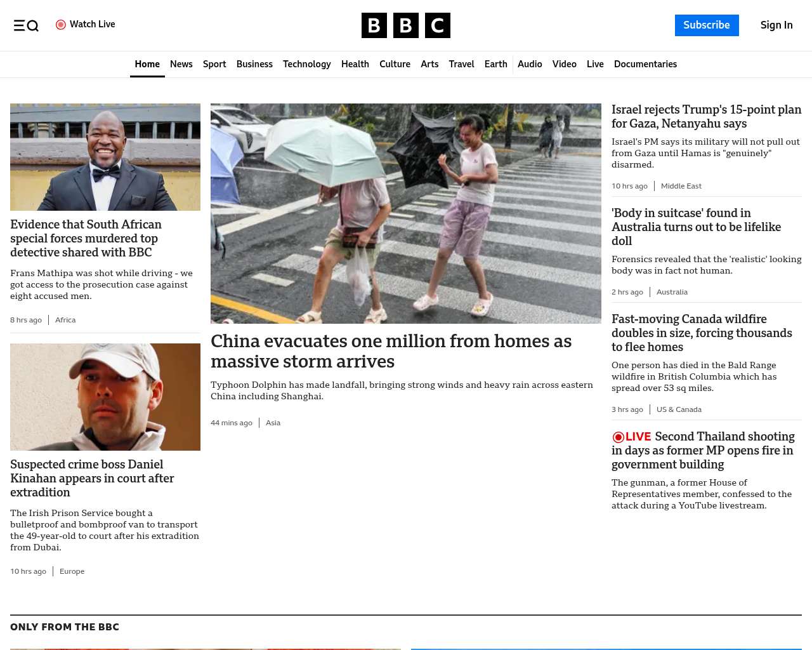The height and width of the screenshot is (650, 812).
Task: Click 'Typhoon Dolphin has made landfall' summary
Action: coord(402,390)
